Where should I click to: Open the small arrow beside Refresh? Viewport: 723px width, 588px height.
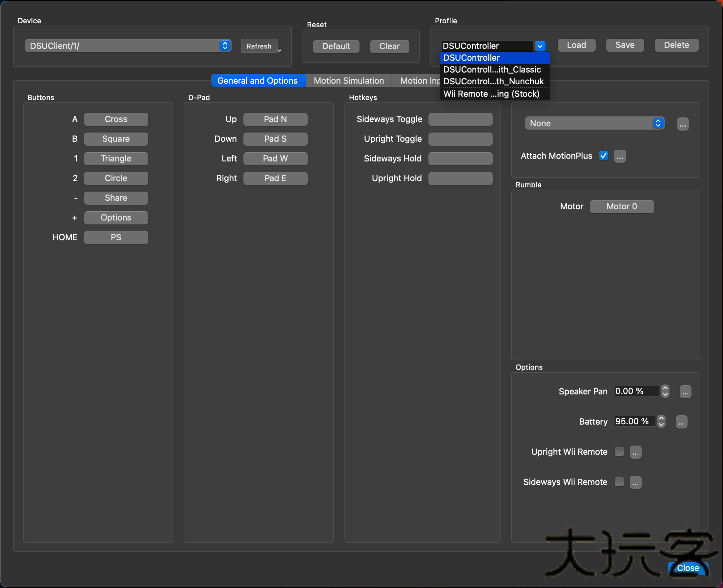tap(279, 50)
